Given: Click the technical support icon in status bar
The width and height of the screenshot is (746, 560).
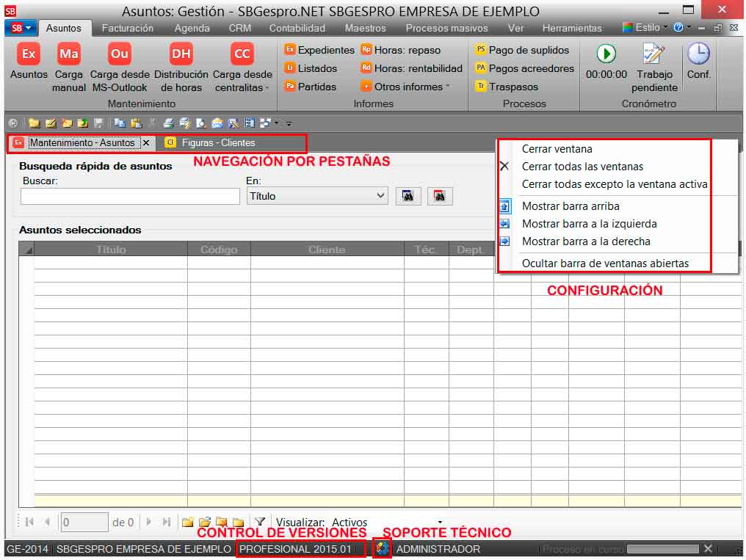Looking at the screenshot, I should 382,548.
